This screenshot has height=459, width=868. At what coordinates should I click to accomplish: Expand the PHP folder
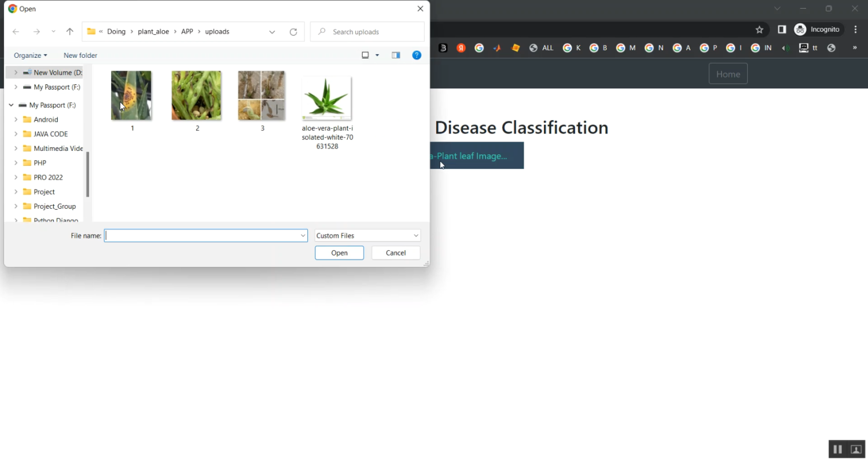pos(16,163)
